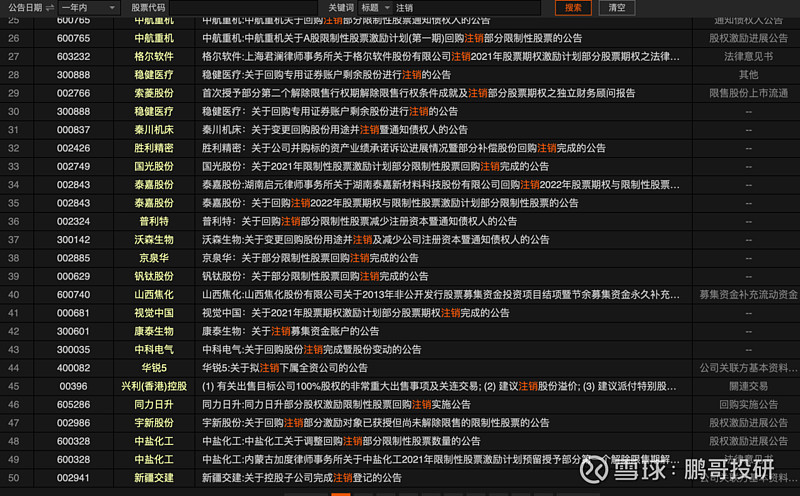This screenshot has width=800, height=496.
Task: Click stock code 002749
Action: tap(73, 167)
